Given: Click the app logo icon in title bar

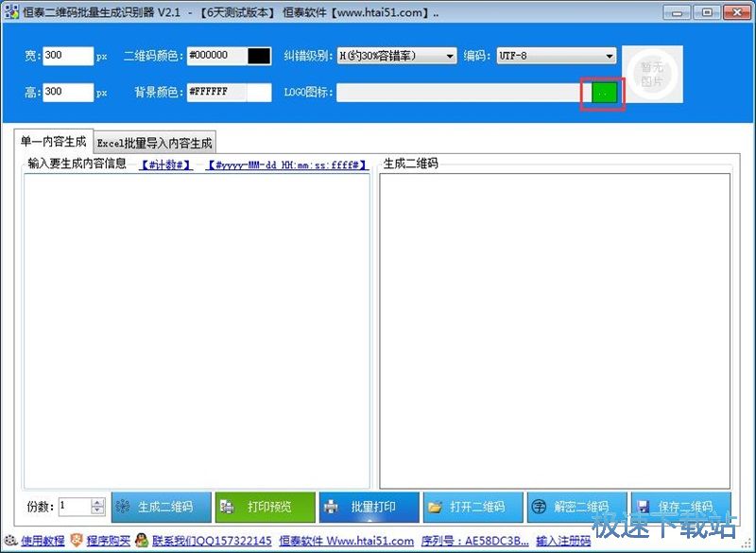Looking at the screenshot, I should [11, 11].
